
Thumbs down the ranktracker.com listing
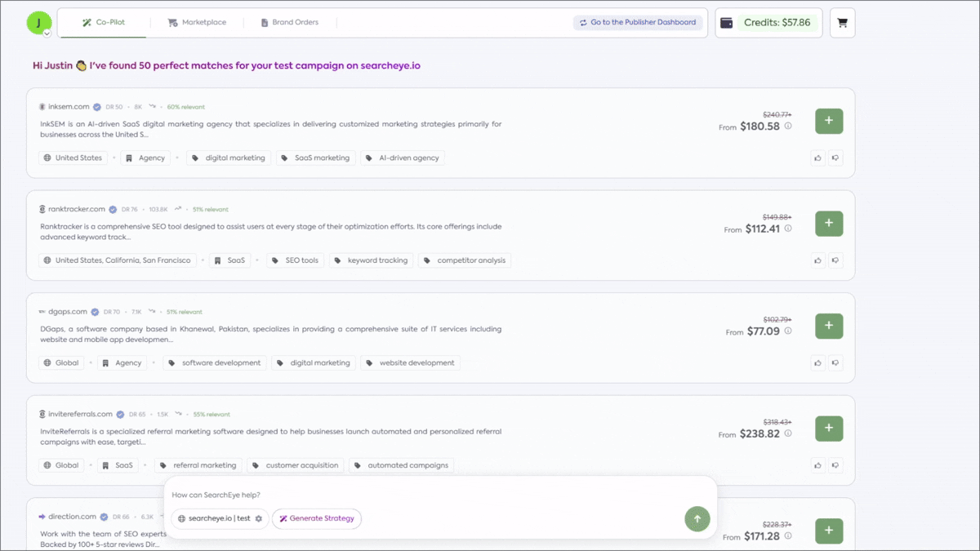coord(835,260)
